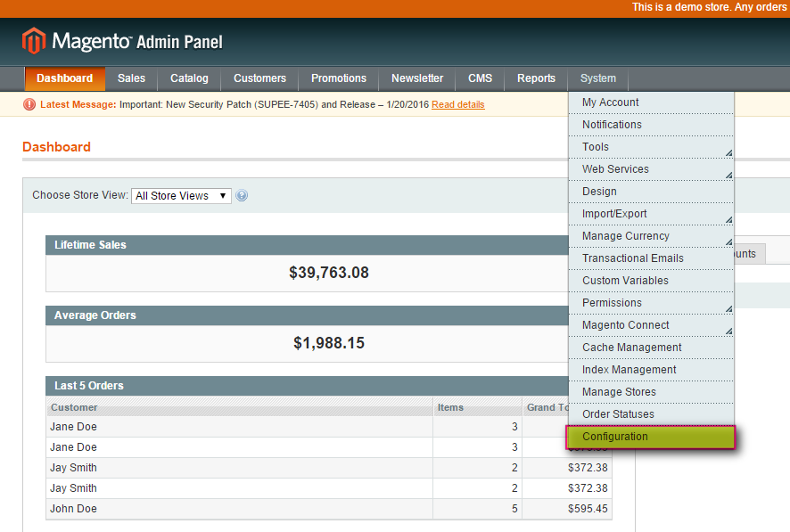This screenshot has height=532, width=790.
Task: Click the Read details link
Action: click(x=457, y=105)
